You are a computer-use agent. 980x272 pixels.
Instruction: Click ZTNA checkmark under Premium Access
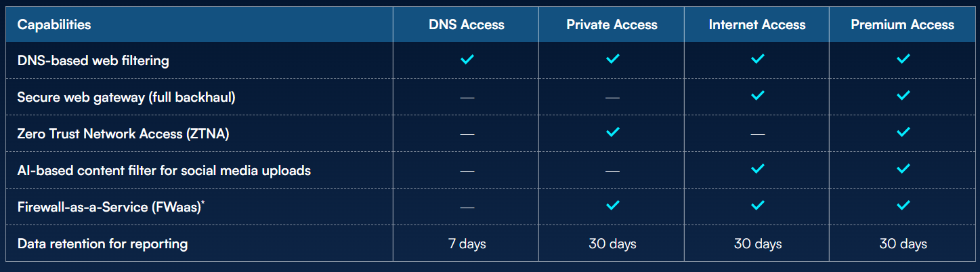(x=903, y=132)
